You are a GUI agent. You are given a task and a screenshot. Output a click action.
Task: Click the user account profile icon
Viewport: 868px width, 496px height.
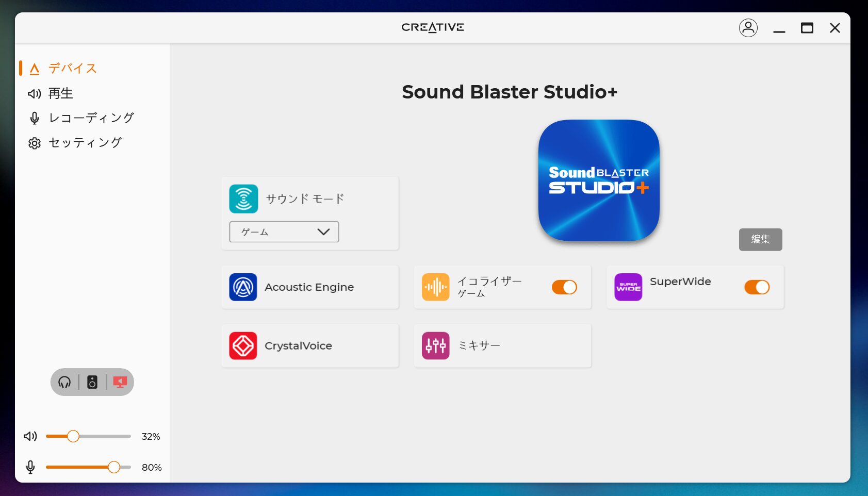pyautogui.click(x=748, y=28)
